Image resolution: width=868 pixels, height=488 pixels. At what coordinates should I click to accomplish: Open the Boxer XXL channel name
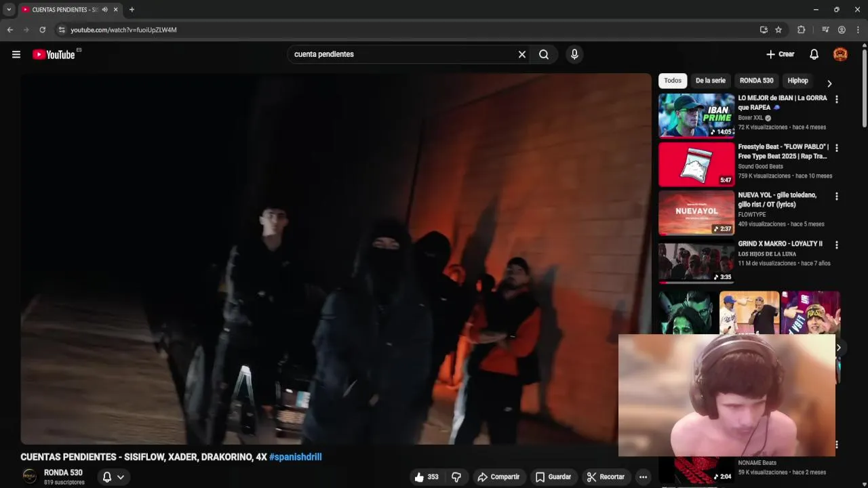[751, 118]
